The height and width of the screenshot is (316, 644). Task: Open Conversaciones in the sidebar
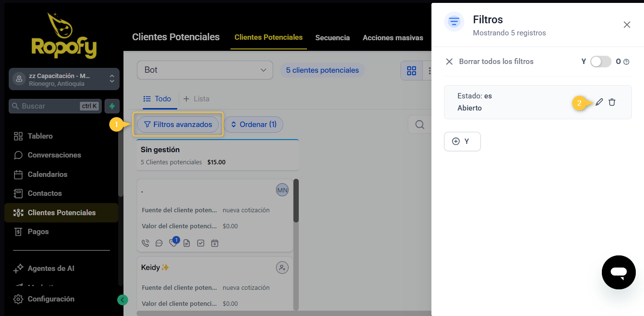click(x=54, y=155)
